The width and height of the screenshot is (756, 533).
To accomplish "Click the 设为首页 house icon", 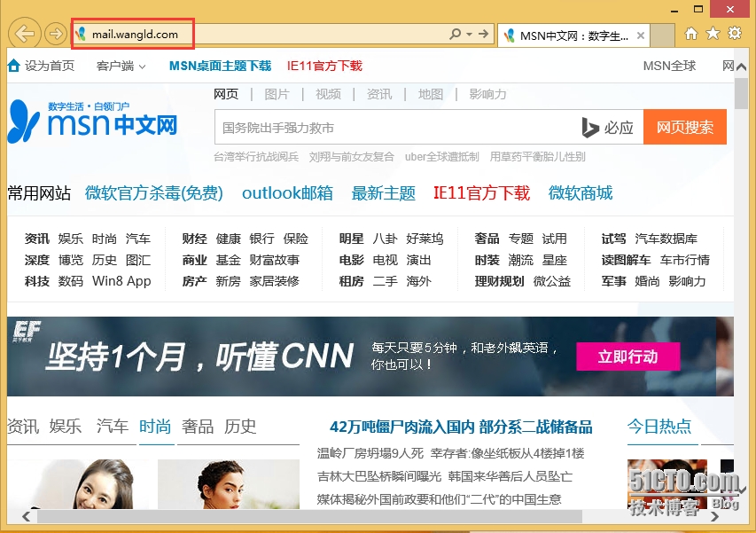I will pos(14,65).
